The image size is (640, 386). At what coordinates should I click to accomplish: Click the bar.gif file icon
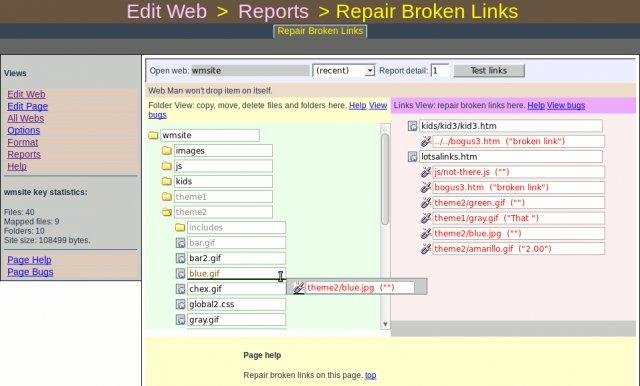(180, 243)
